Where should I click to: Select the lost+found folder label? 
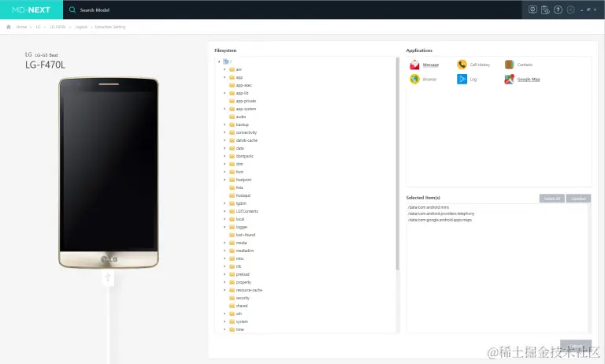pos(246,235)
